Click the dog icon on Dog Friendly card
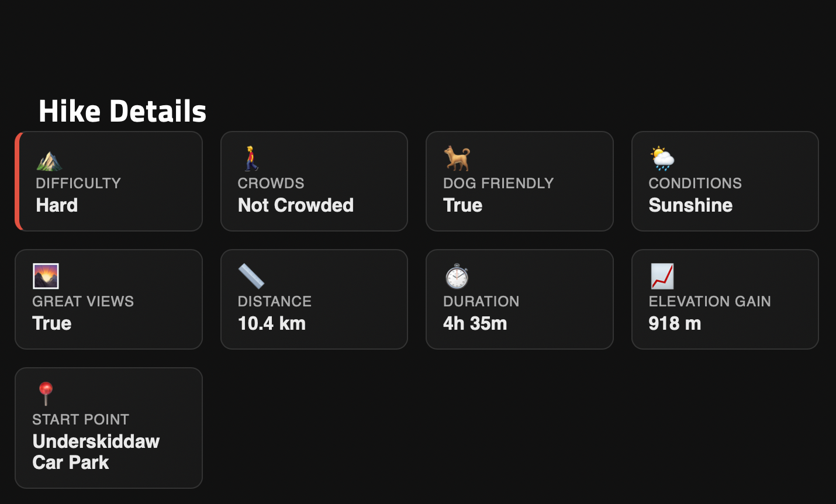This screenshot has width=836, height=504. click(x=457, y=158)
